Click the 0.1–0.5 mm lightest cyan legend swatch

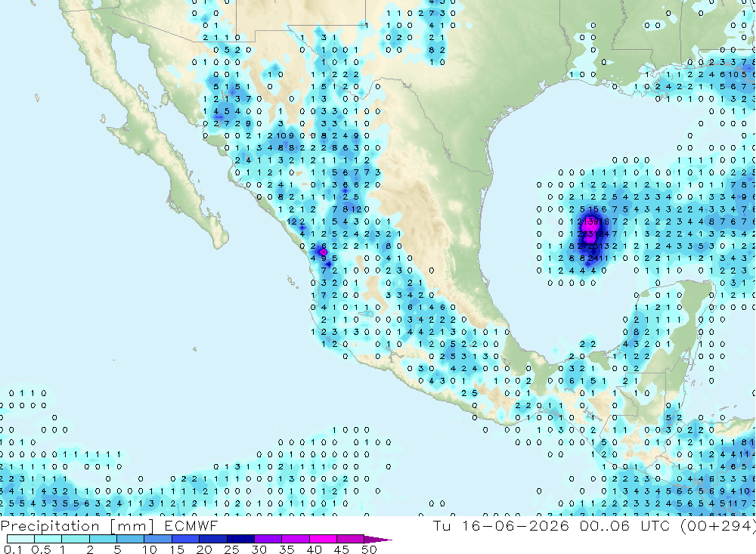(x=20, y=539)
